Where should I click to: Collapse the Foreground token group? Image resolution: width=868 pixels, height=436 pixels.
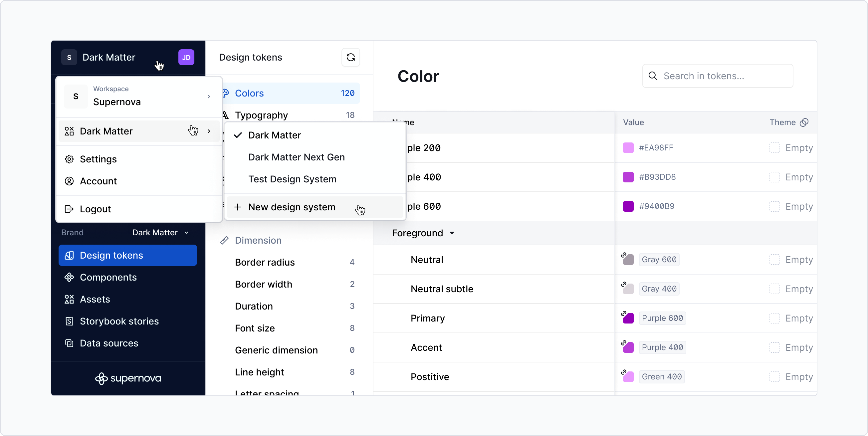tap(452, 233)
